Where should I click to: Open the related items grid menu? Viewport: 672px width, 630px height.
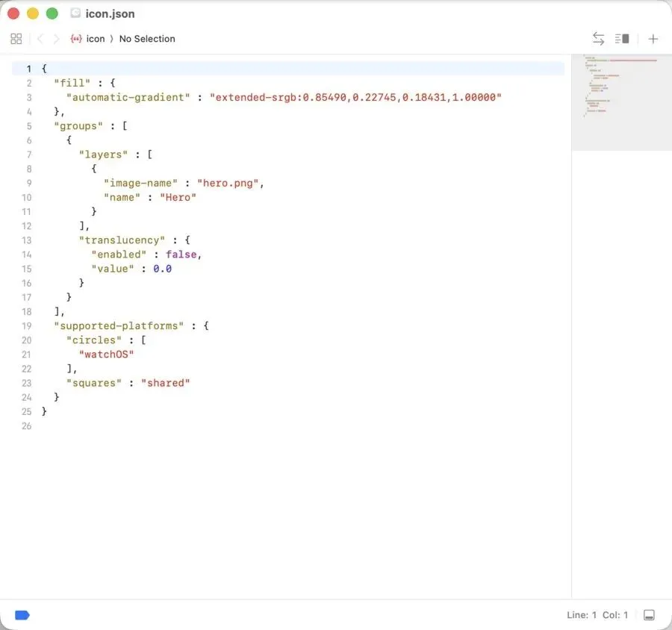coord(16,39)
